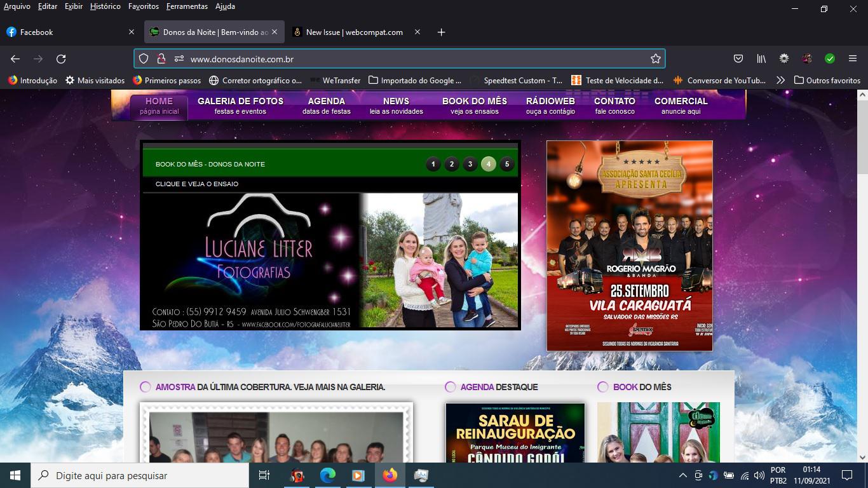Viewport: 868px width, 488px height.
Task: Open the Outros favoritos bookmarks folder
Action: pyautogui.click(x=827, y=80)
